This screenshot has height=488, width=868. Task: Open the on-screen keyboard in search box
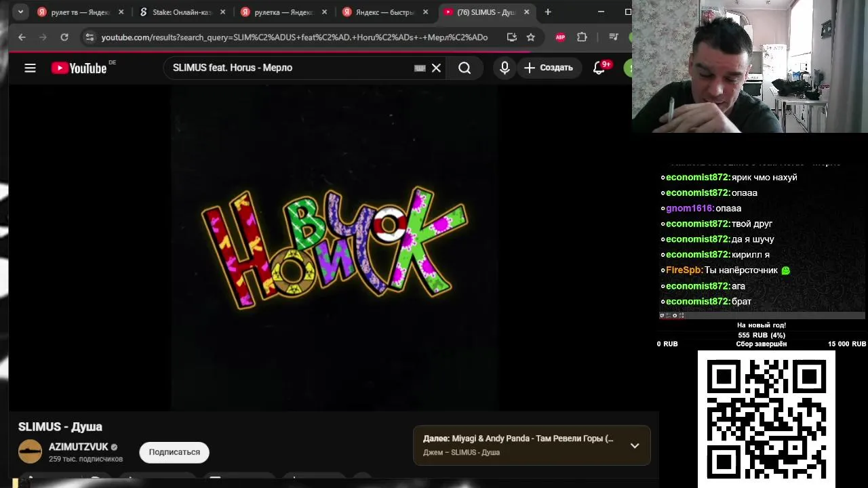tap(420, 68)
